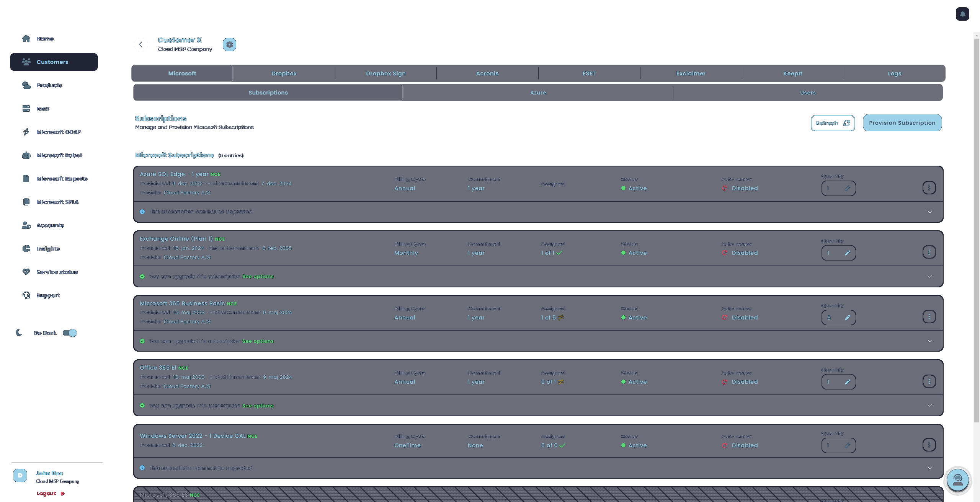Edit quantity pencil for Exchange Online (Plan 1)
This screenshot has width=980, height=502.
coord(848,253)
